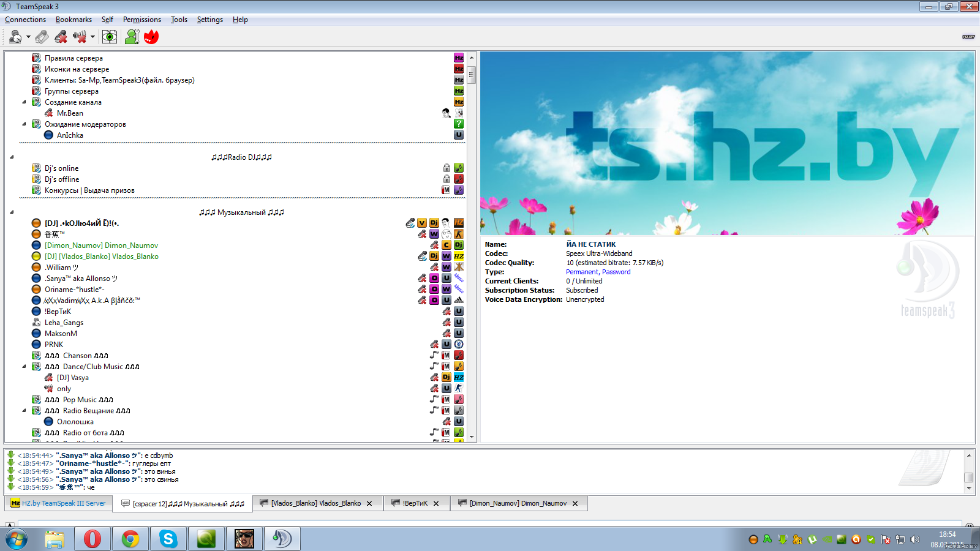The image size is (980, 551).
Task: Switch to HZ.by TeamSpeak III Server tab
Action: click(59, 503)
